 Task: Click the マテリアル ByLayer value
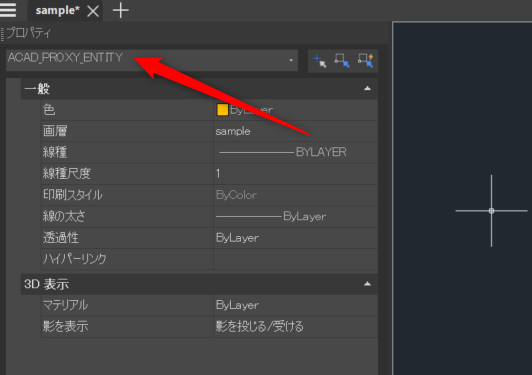pyautogui.click(x=296, y=305)
